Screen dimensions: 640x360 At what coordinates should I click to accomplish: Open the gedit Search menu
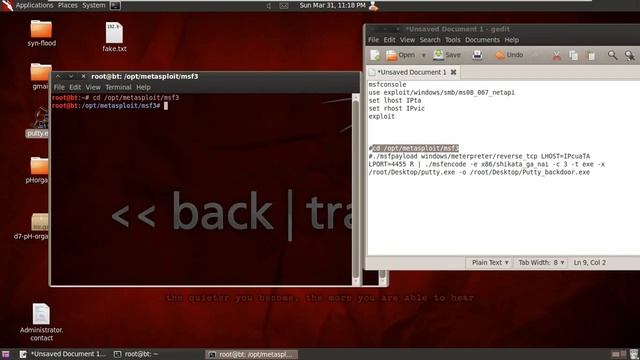(430, 40)
